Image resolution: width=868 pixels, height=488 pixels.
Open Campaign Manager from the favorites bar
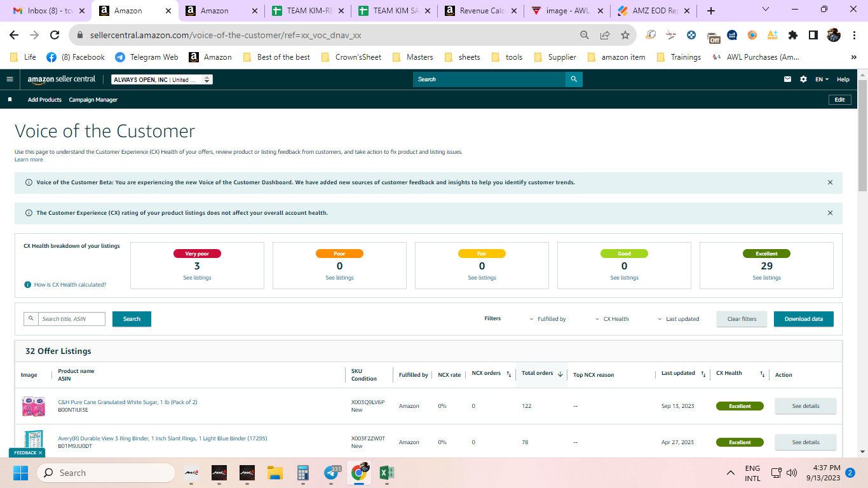pos(93,100)
